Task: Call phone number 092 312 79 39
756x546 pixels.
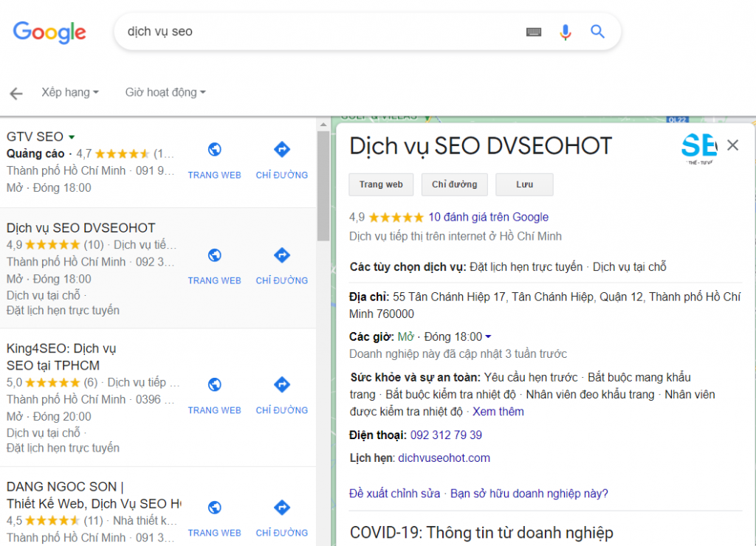Action: [446, 435]
